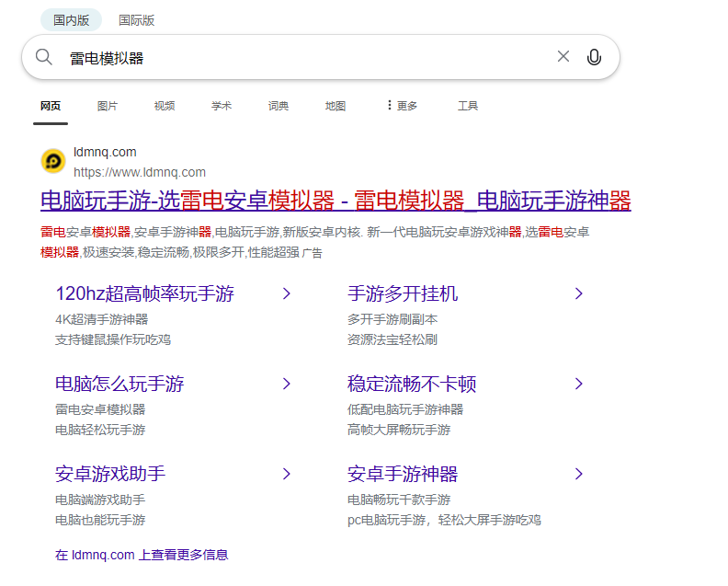This screenshot has width=728, height=586.
Task: Click the 雷电模拟器 search input field
Action: [303, 58]
